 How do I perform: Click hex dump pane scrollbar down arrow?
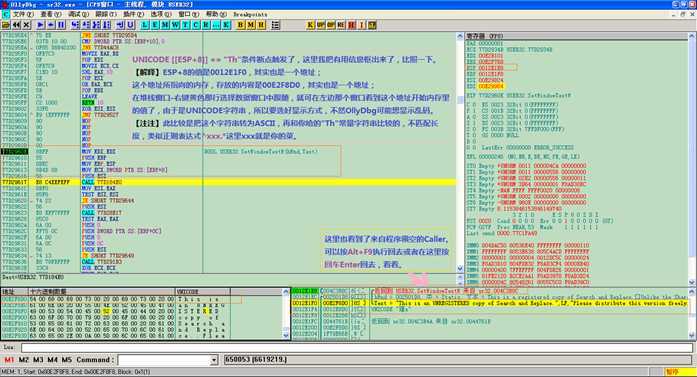(286, 336)
